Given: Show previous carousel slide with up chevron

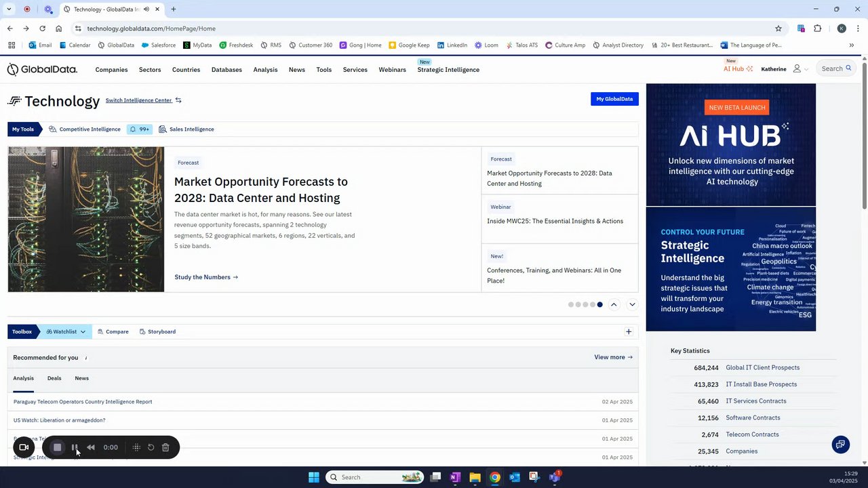Looking at the screenshot, I should click(614, 304).
